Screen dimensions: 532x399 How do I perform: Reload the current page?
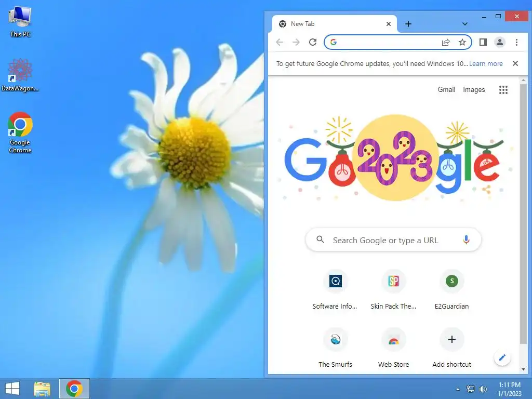coord(313,42)
